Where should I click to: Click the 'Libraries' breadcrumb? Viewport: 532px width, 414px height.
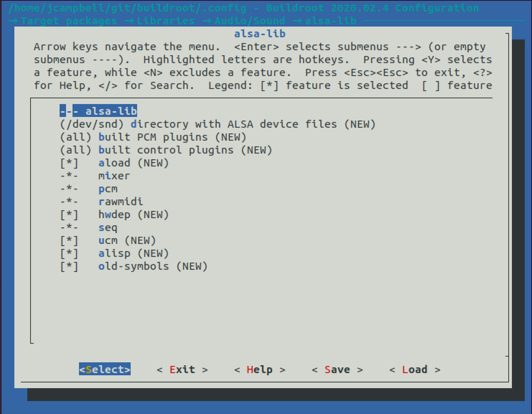click(x=166, y=21)
